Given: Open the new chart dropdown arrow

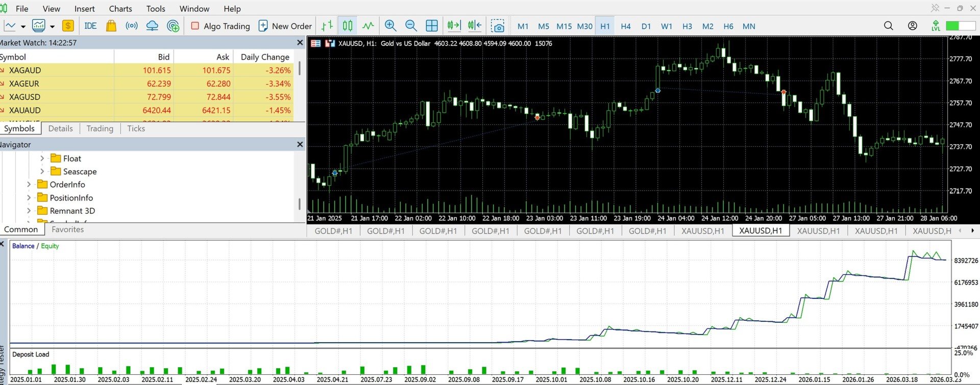Looking at the screenshot, I should pyautogui.click(x=23, y=26).
